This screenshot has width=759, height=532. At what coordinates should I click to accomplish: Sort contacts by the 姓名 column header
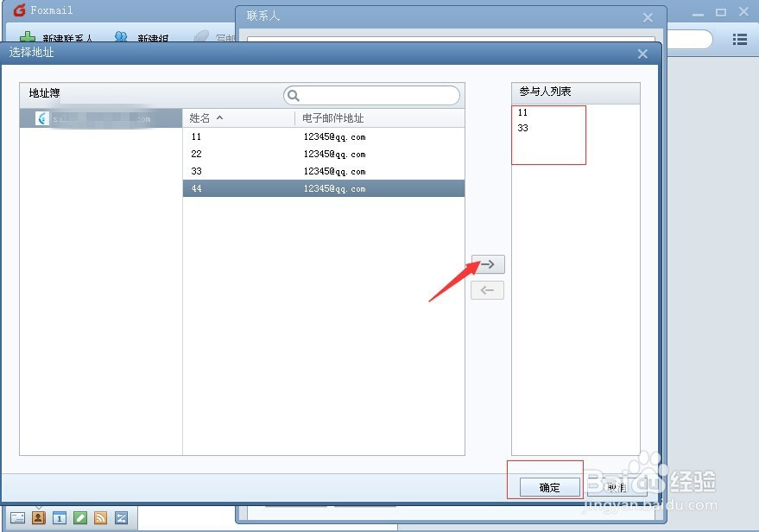click(x=238, y=118)
